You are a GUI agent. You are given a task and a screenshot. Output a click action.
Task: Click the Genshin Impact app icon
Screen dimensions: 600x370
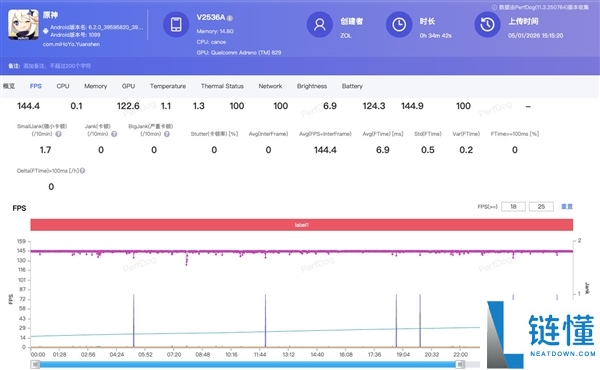(23, 25)
